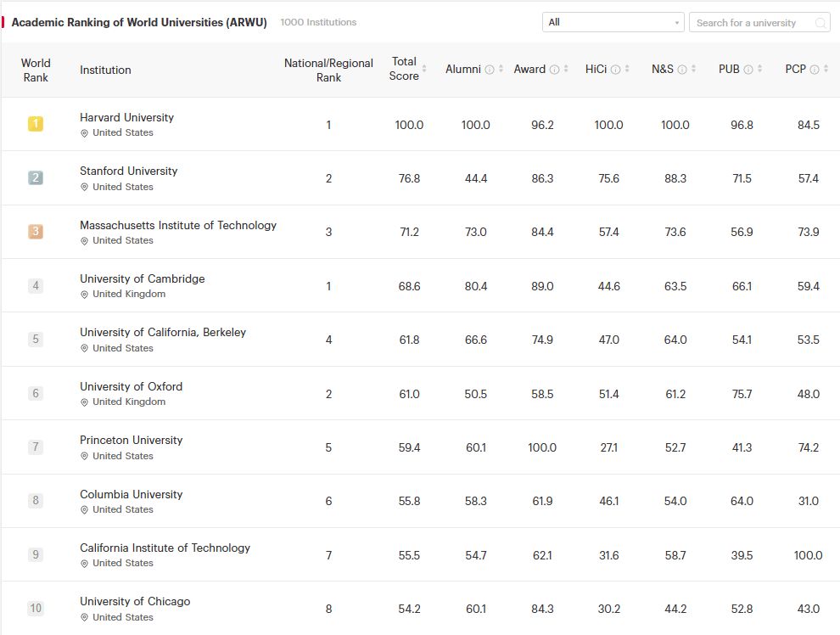Select Oxford's PUB score 75.7
Screen dimensions: 840x635
click(x=742, y=394)
